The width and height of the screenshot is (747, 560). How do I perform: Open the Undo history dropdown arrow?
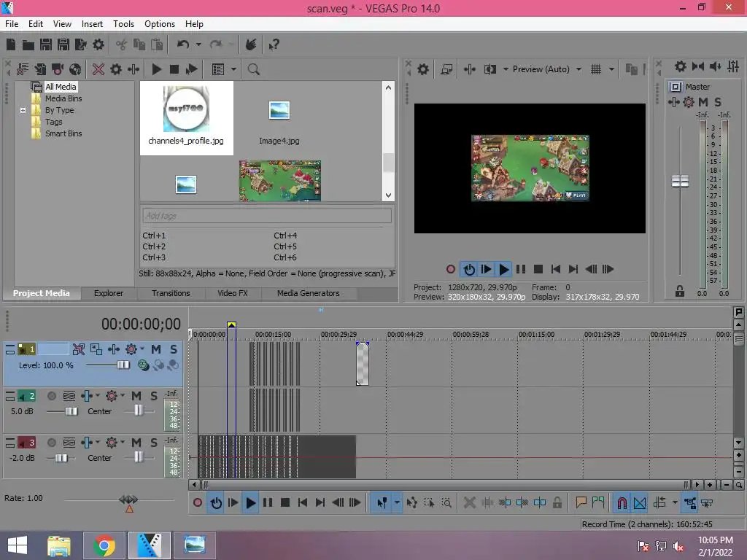click(x=198, y=44)
